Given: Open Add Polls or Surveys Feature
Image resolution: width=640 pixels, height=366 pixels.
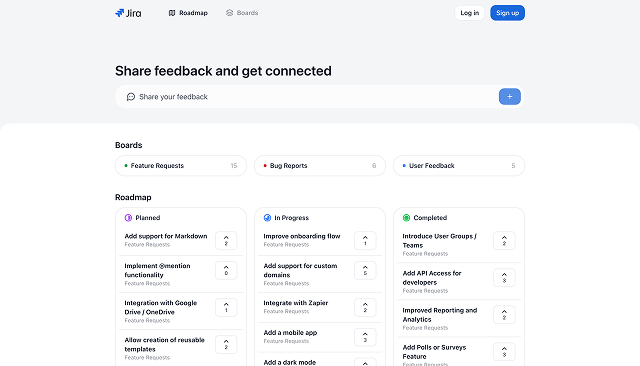Looking at the screenshot, I should [434, 352].
